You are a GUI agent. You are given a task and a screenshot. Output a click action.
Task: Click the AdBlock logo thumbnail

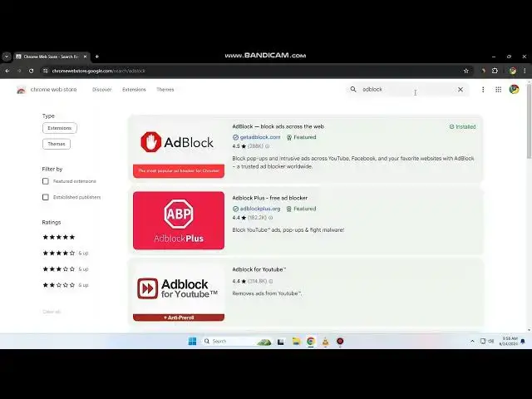pos(179,149)
